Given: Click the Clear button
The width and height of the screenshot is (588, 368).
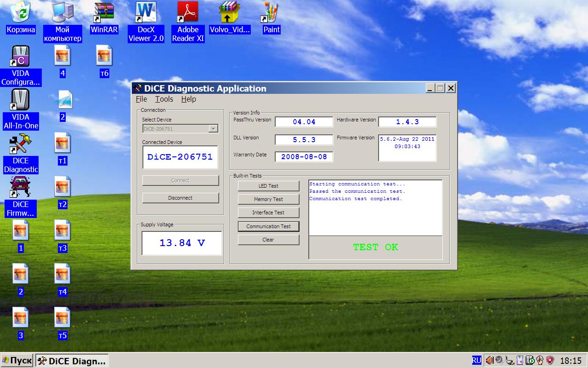Looking at the screenshot, I should tap(268, 240).
